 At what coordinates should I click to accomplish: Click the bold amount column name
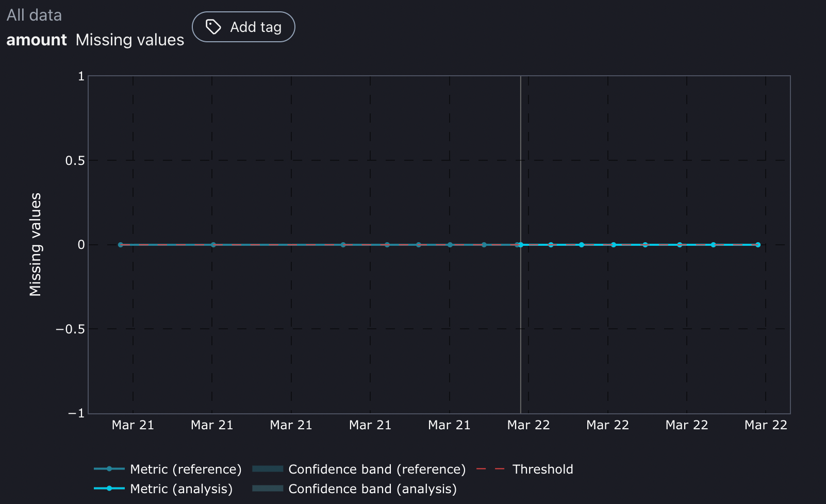37,40
